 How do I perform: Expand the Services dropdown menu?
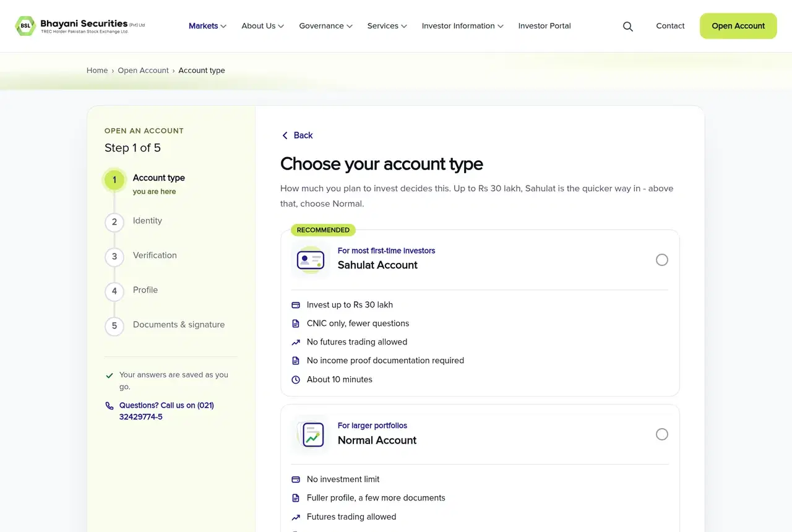point(387,26)
